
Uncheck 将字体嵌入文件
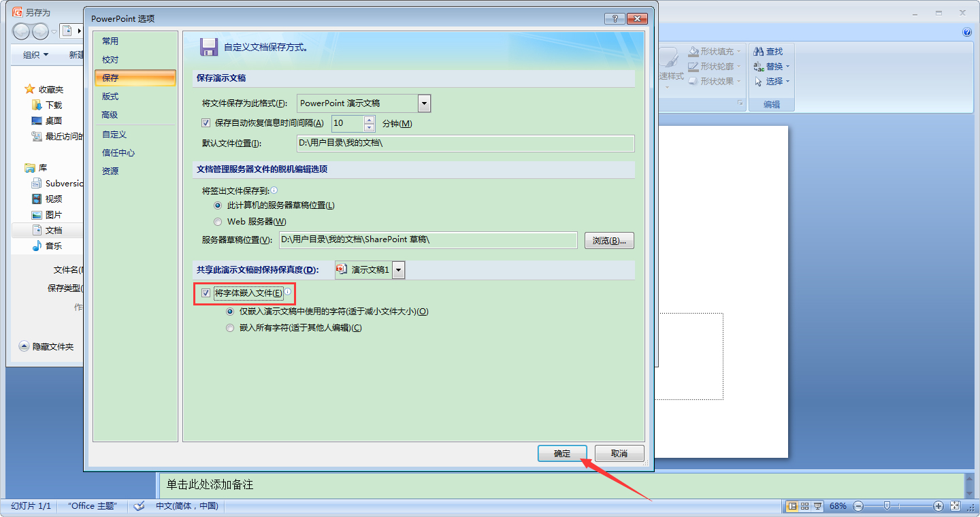206,293
